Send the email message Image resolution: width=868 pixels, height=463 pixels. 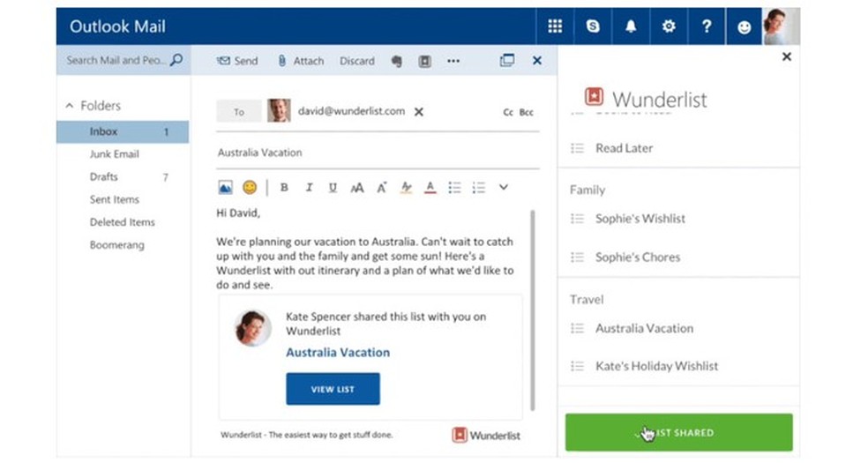[x=237, y=61]
